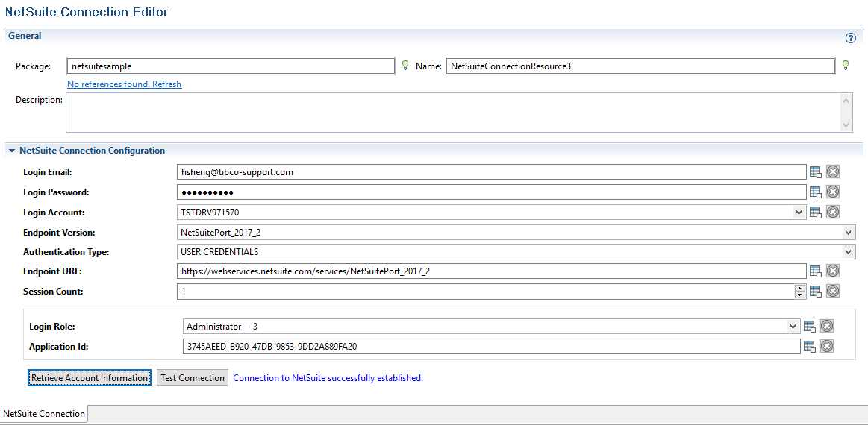Click No references found. Refresh link
The height and width of the screenshot is (425, 868).
click(125, 84)
